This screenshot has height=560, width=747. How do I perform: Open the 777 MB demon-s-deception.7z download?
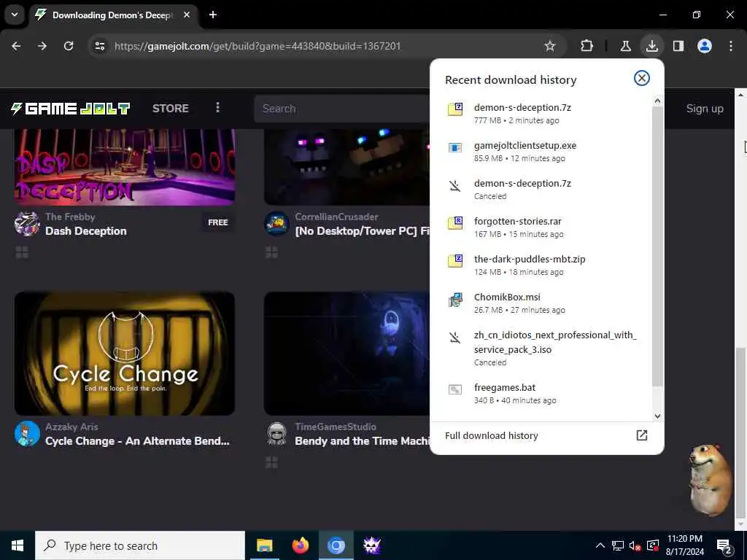click(541, 113)
